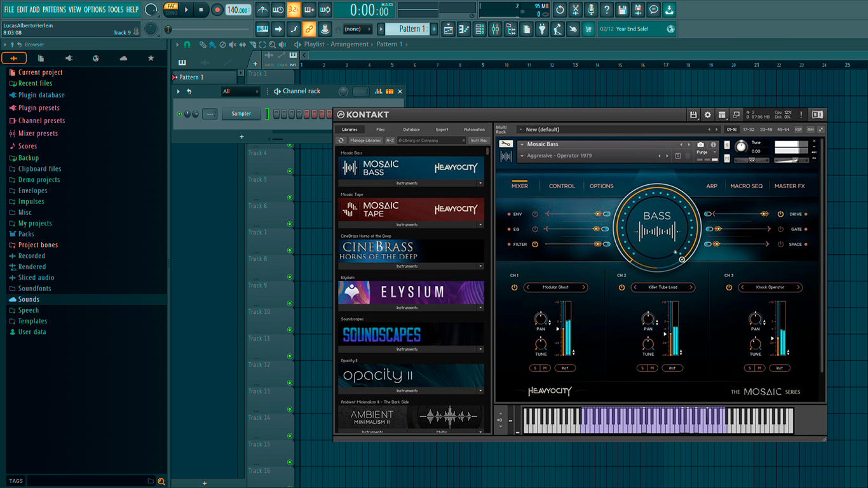
Task: Click the Kontakt snapshot camera icon
Action: click(700, 145)
